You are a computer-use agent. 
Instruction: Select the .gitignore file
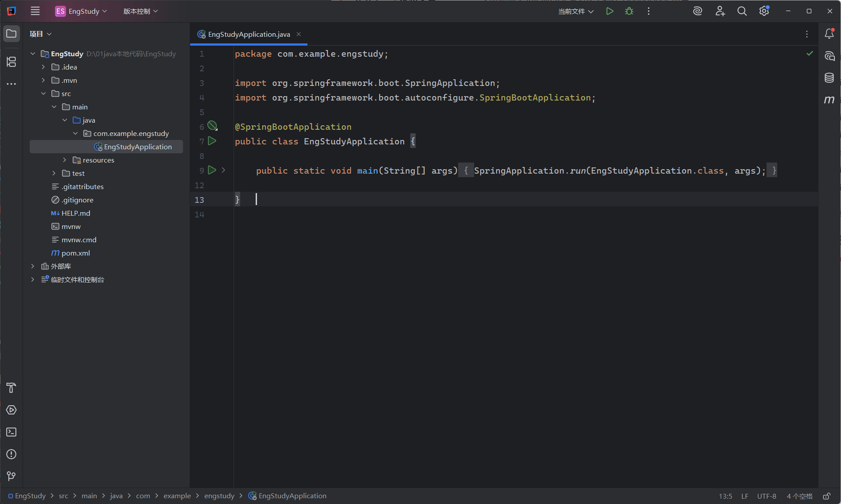point(72,200)
